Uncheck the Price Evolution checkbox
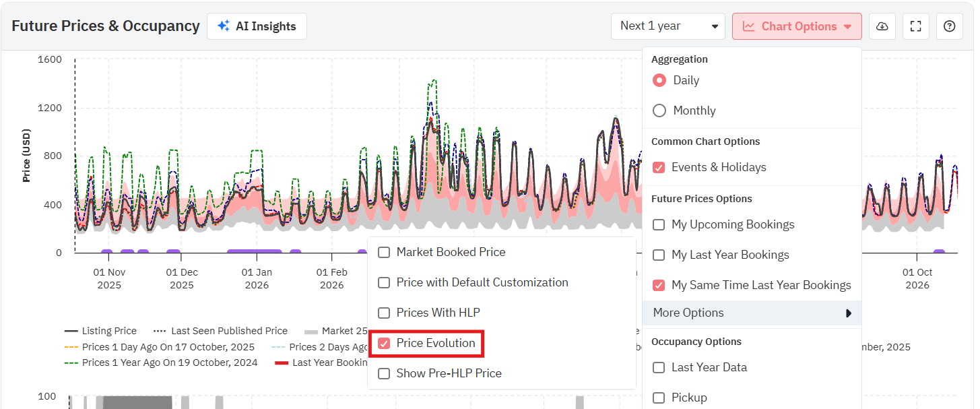980x409 pixels. click(x=384, y=343)
